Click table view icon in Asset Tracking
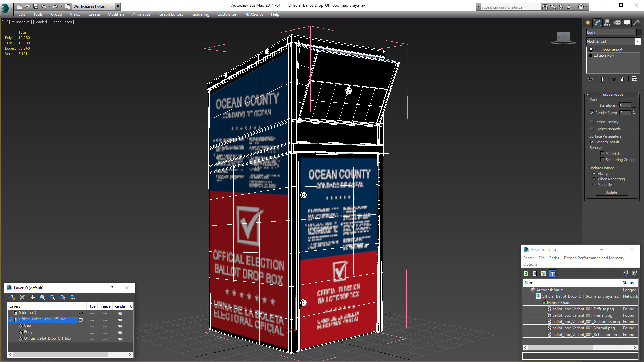Screen dimensions: 644x362 coord(553,274)
